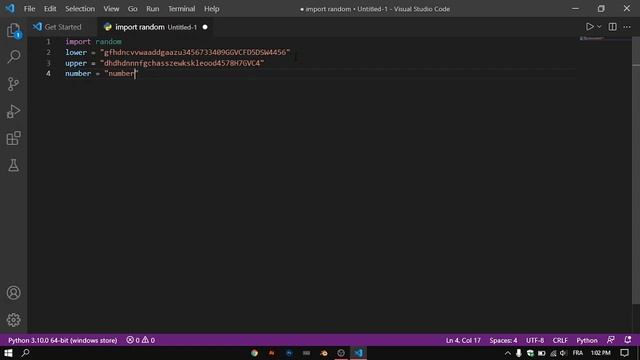
Task: Click line number 1 in gutter
Action: tap(48, 42)
